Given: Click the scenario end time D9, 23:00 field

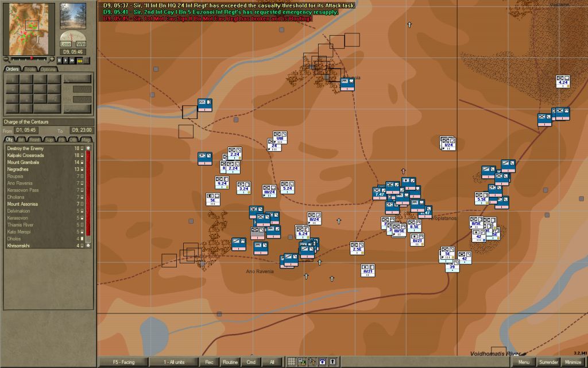Looking at the screenshot, I should coord(80,131).
